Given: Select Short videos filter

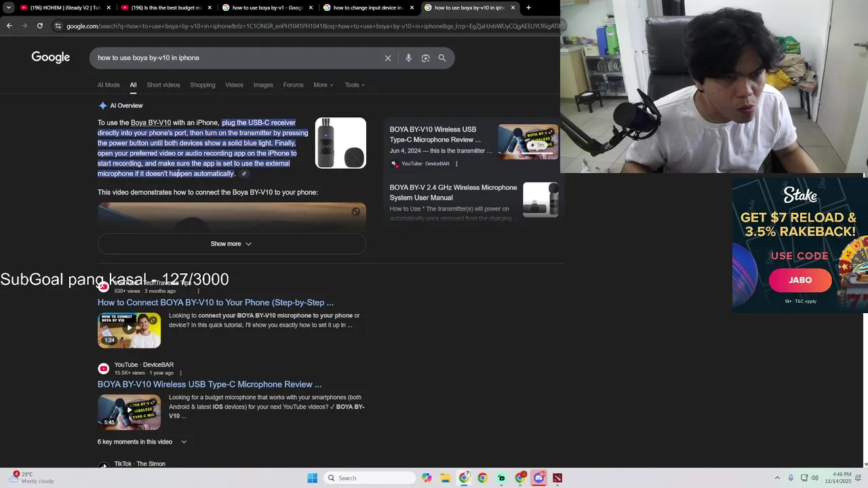Looking at the screenshot, I should pyautogui.click(x=163, y=85).
